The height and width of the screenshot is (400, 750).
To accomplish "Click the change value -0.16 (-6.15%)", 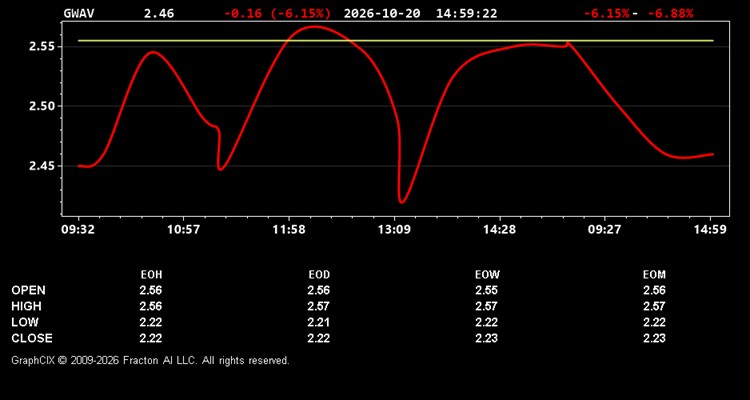I will click(277, 13).
